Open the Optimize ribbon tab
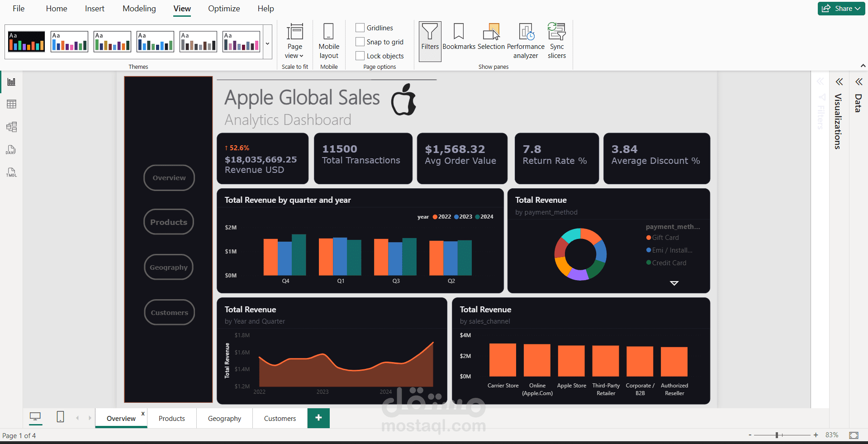The width and height of the screenshot is (868, 444). click(x=224, y=9)
